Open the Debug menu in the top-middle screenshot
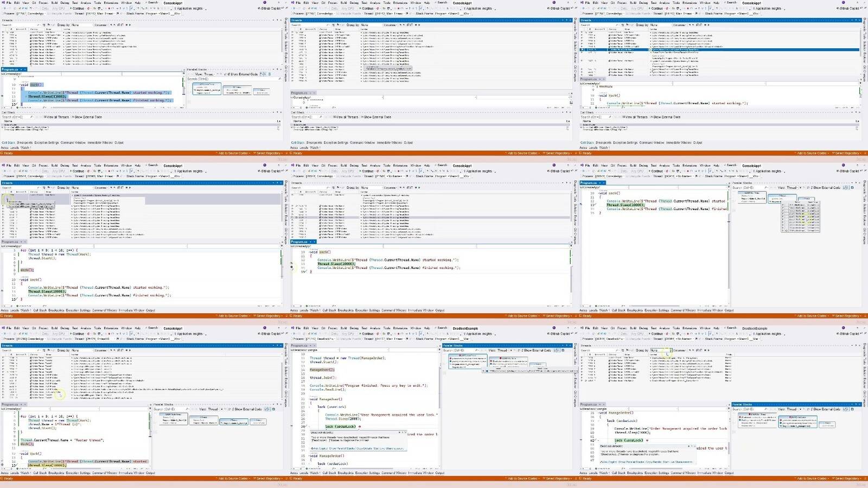 tap(354, 3)
